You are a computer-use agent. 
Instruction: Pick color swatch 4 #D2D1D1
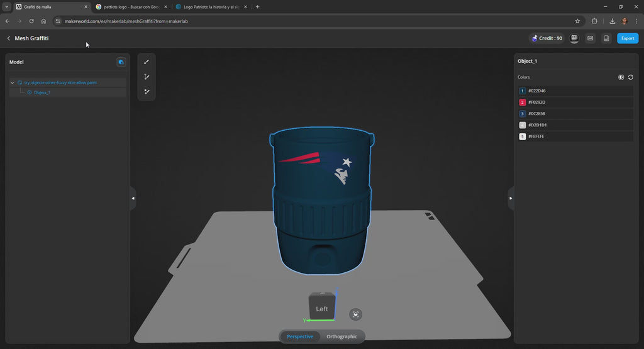point(523,125)
